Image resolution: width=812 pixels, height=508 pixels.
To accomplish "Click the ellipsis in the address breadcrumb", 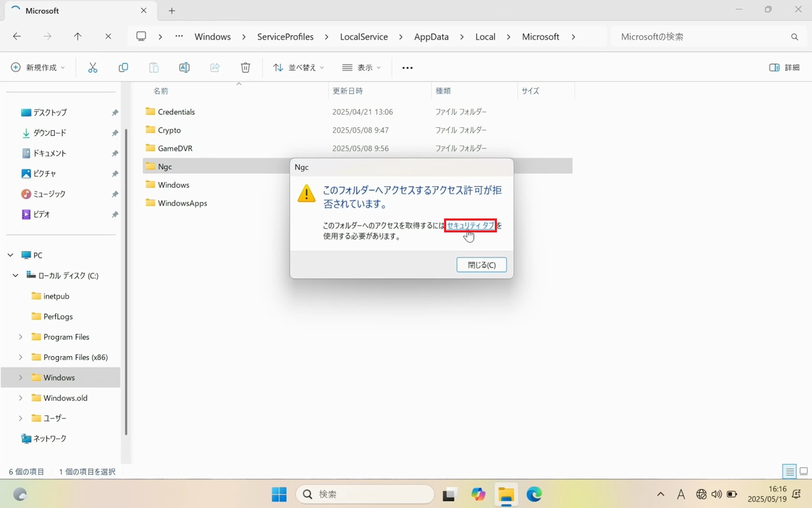I will point(179,36).
